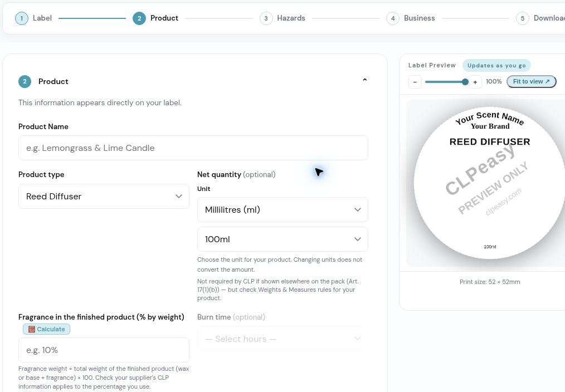The image size is (565, 392).
Task: Click the Fit to view button
Action: [x=532, y=81]
